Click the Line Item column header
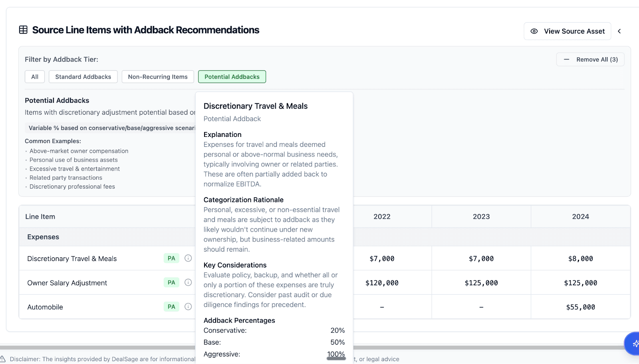Viewport: 639px width, 364px height. click(40, 217)
